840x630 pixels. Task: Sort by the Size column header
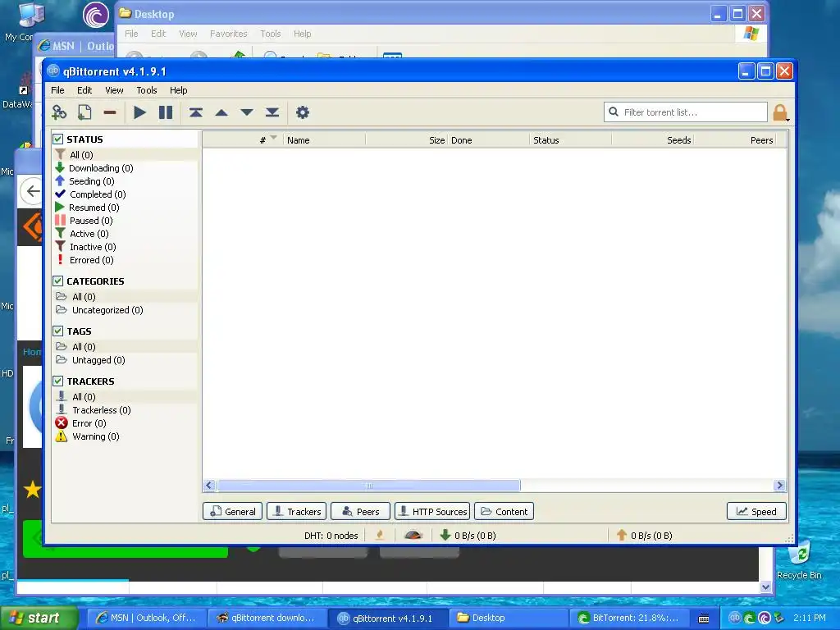pyautogui.click(x=407, y=139)
